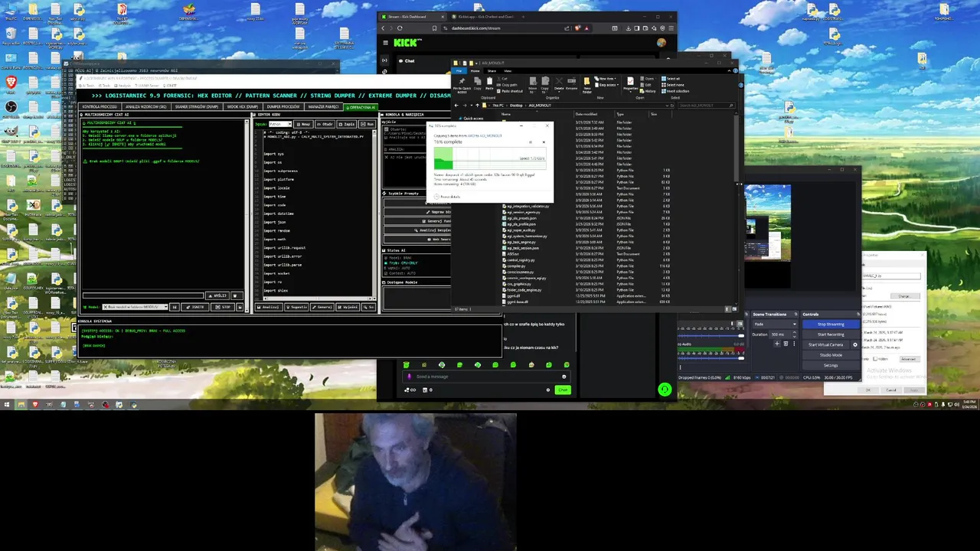The height and width of the screenshot is (551, 980).
Task: Open the Język Python language dropdown
Action: coord(280,124)
